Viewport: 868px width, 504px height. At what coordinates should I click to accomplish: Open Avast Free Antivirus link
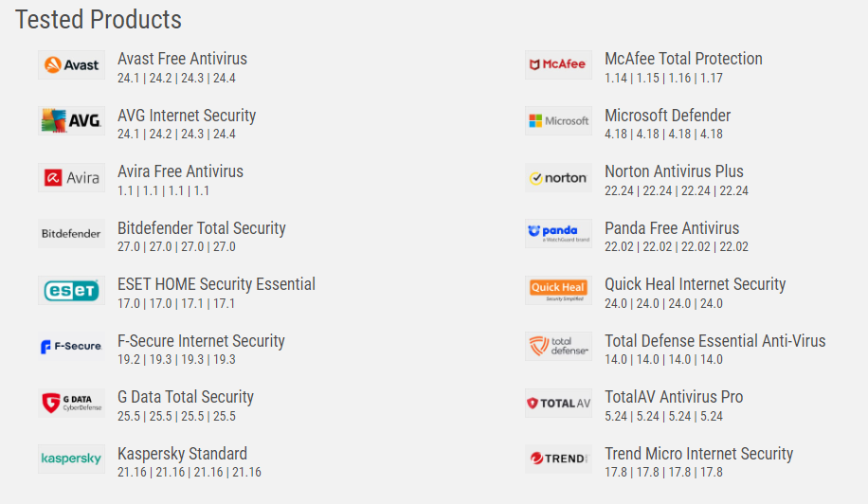[182, 59]
